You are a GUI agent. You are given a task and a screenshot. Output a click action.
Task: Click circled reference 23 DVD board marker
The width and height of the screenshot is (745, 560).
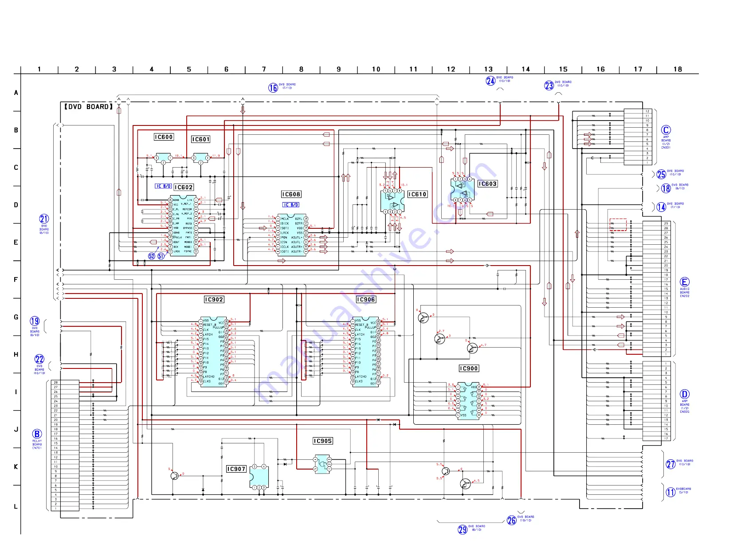(x=549, y=86)
